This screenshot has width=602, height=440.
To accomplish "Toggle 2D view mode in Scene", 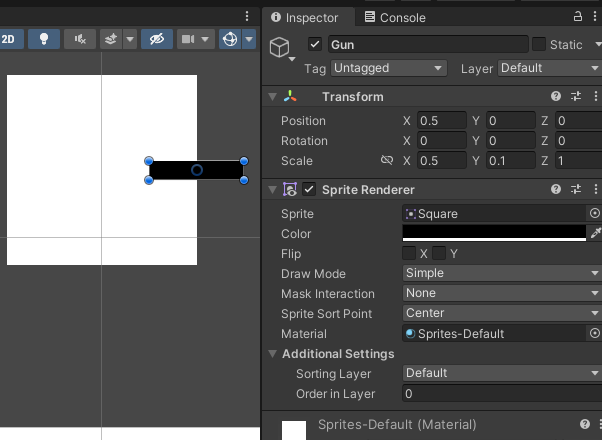I will (11, 39).
